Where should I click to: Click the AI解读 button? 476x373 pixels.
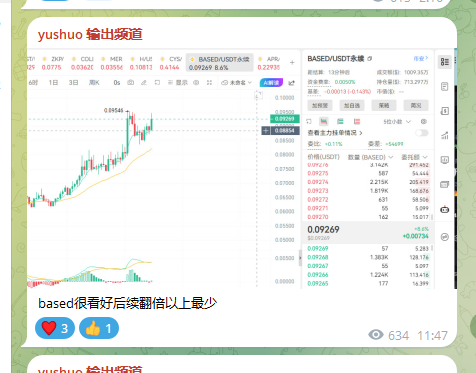(271, 82)
